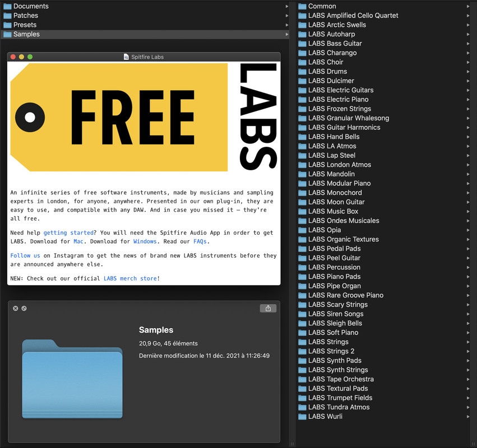Click the LABS Strings 2 folder icon
Screen dimensions: 477x448
pyautogui.click(x=302, y=351)
